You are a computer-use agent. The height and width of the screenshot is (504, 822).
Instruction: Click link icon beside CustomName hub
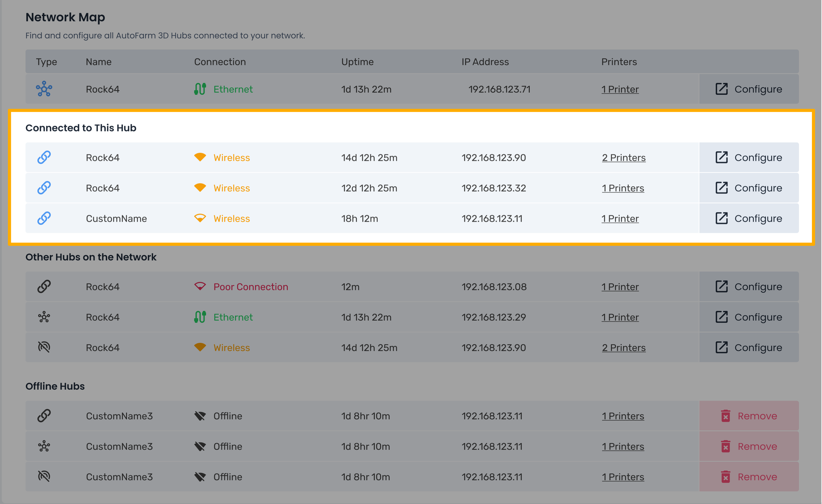point(44,218)
